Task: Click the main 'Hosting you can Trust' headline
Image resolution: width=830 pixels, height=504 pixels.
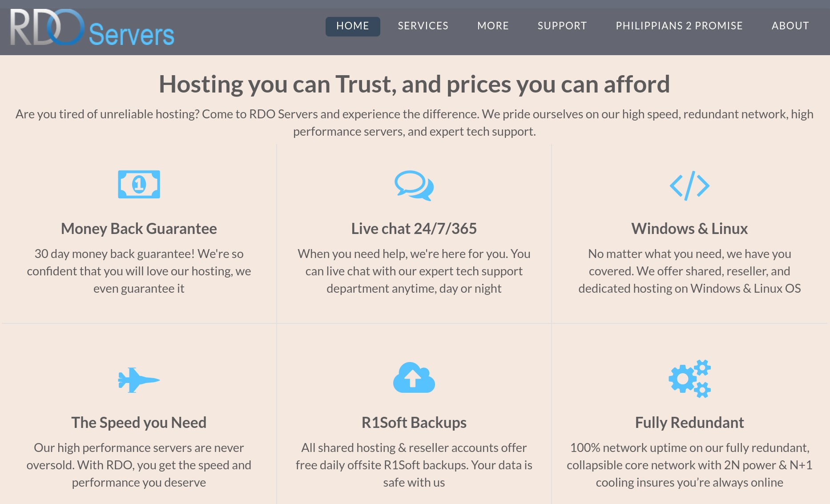Action: (415, 84)
